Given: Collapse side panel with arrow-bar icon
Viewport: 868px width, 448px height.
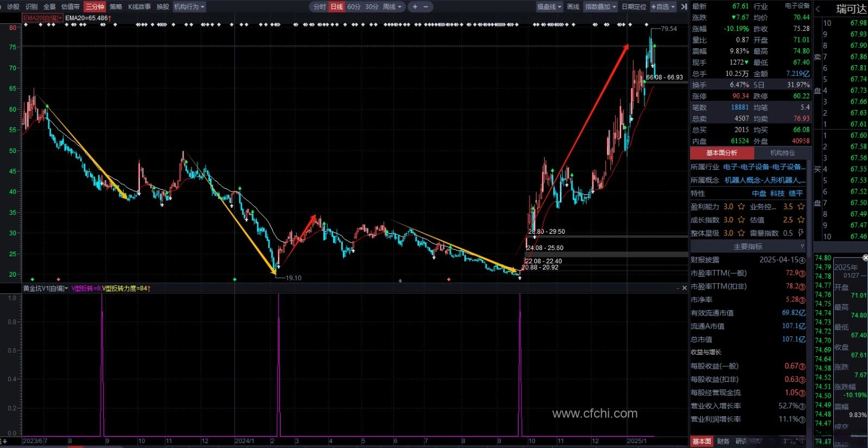Looking at the screenshot, I should pos(684,7).
